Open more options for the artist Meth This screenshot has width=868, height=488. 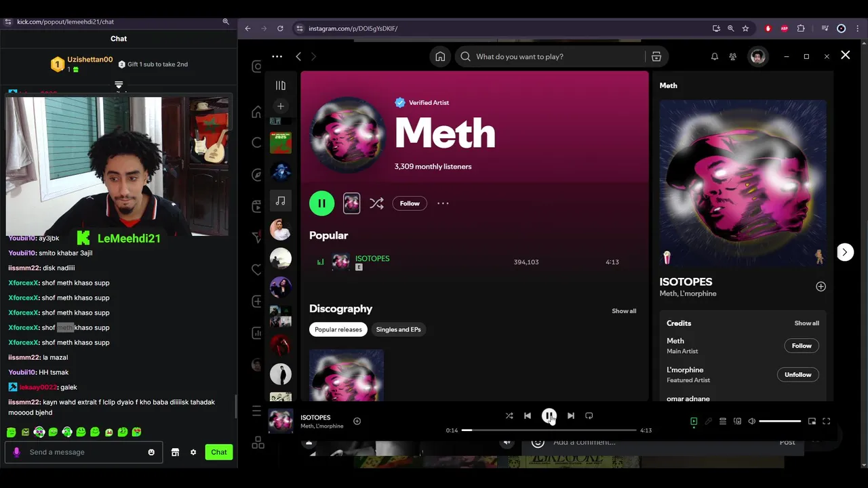tap(443, 203)
